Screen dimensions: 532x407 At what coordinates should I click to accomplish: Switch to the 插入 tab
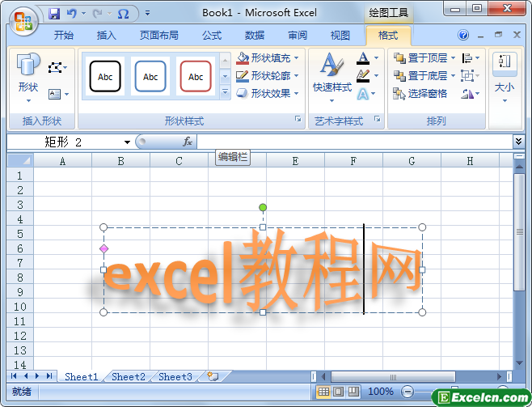[x=106, y=35]
